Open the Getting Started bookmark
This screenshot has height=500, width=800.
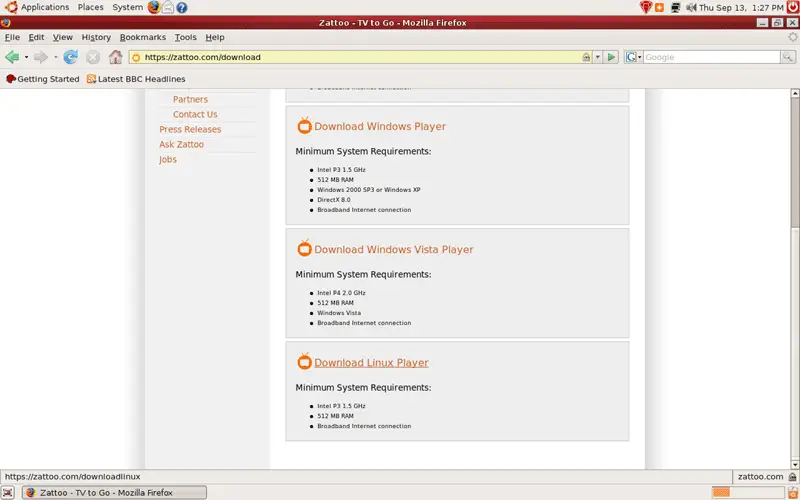43,79
